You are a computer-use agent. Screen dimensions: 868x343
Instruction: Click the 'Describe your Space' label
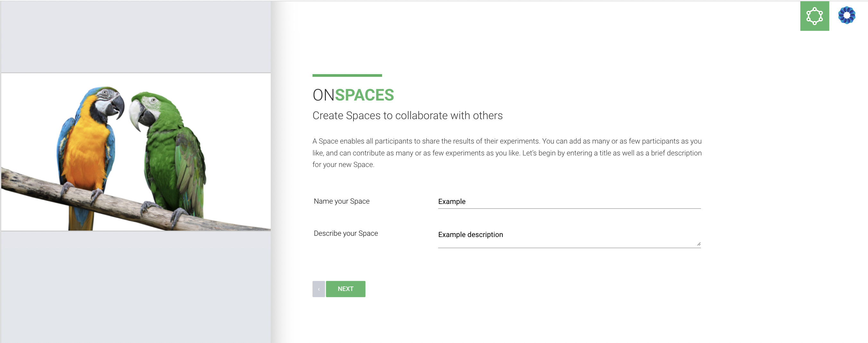(346, 233)
